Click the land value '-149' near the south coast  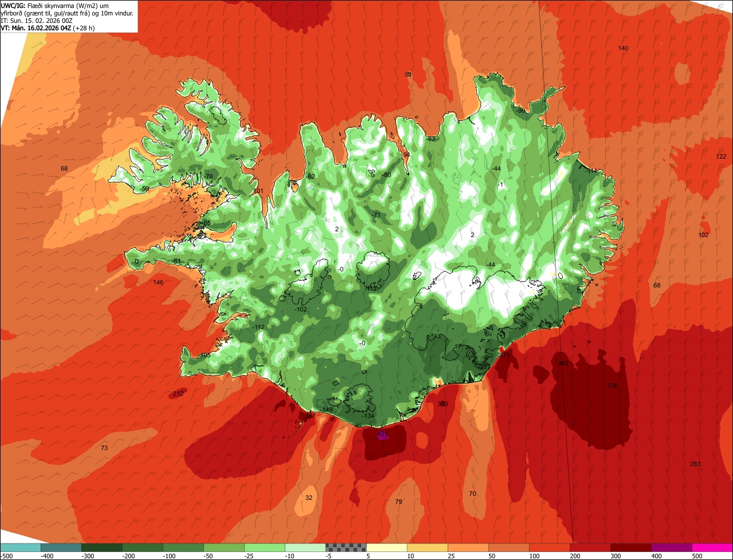coord(327,410)
